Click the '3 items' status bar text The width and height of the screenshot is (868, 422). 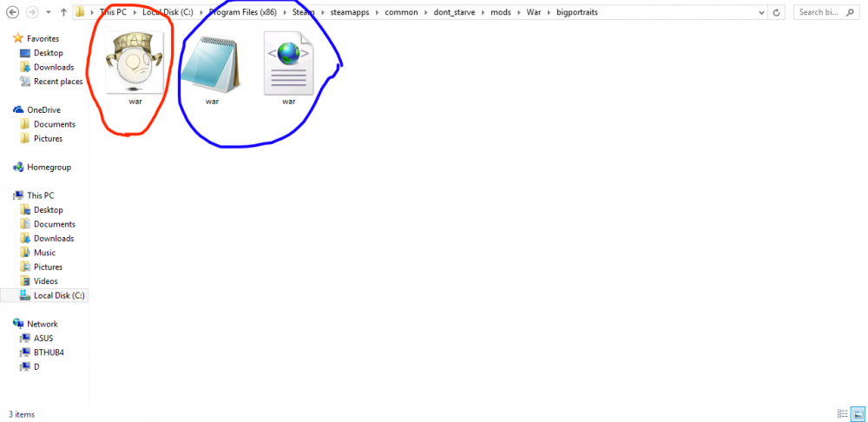(22, 414)
